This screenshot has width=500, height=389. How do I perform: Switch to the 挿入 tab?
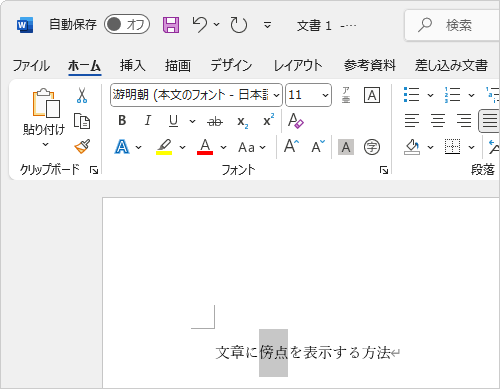click(133, 65)
